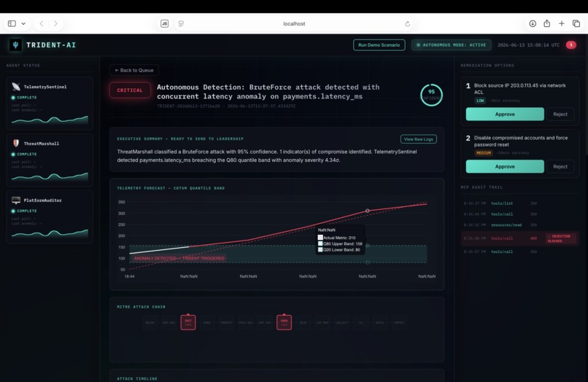This screenshot has height=382, width=588.
Task: Click the JS extension icon in the toolbar
Action: tap(164, 23)
